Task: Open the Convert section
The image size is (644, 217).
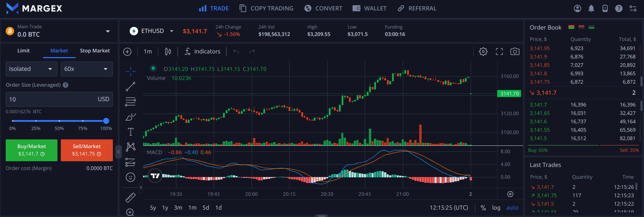Action: tap(323, 8)
